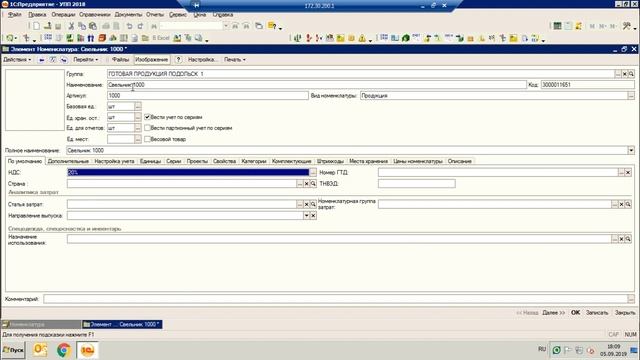Screen dimensions: 640x360
Task: Open Статья затрат magnifier lookup icon
Action: [x=313, y=204]
